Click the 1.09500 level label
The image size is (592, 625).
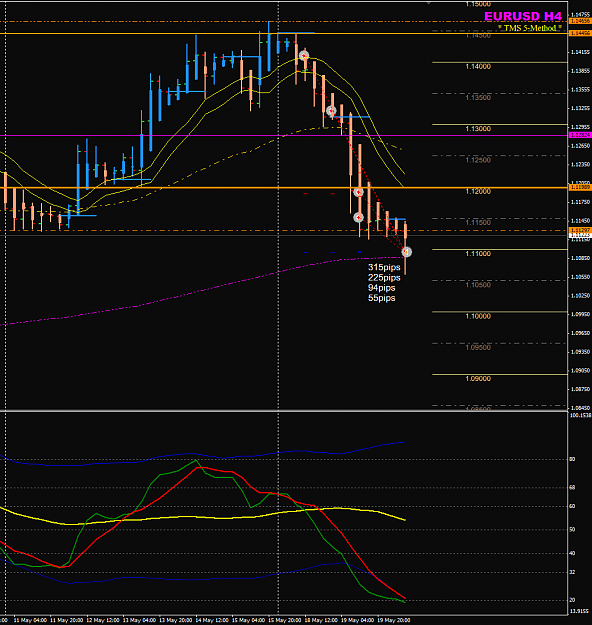point(478,348)
